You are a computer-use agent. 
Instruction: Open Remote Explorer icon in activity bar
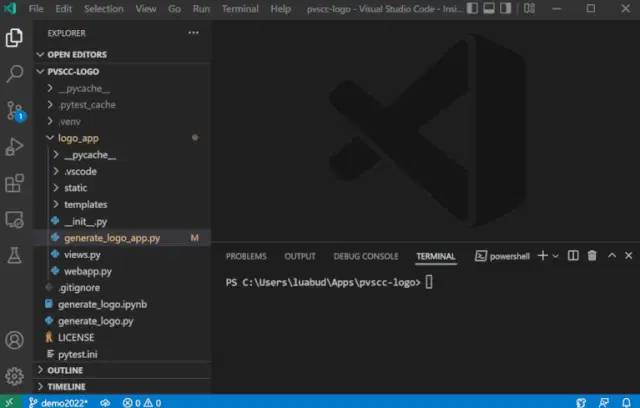click(x=14, y=220)
